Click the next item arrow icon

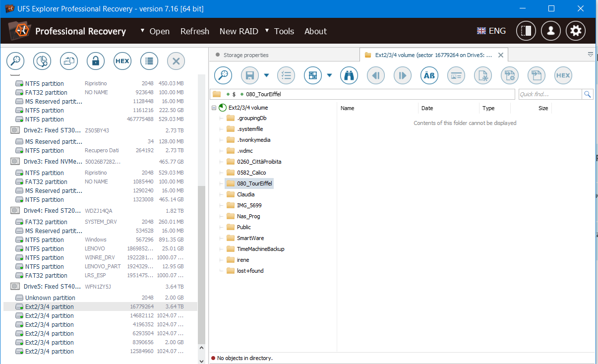(x=403, y=75)
